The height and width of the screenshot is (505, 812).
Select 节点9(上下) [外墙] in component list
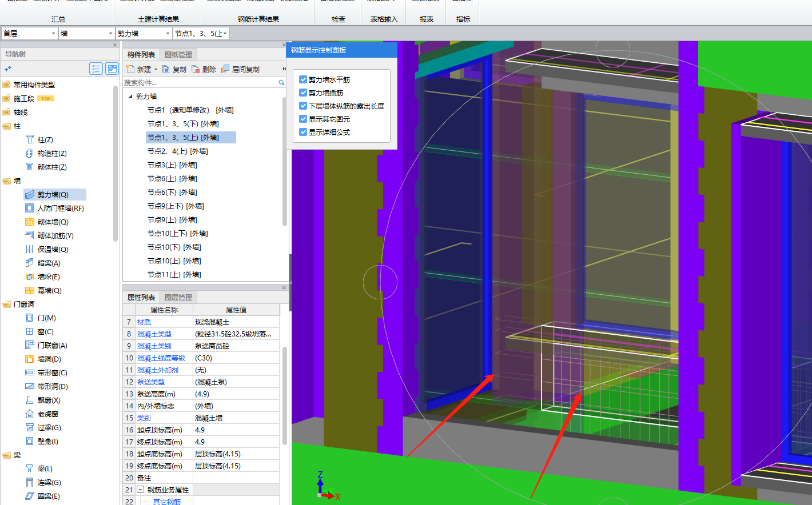[x=176, y=206]
